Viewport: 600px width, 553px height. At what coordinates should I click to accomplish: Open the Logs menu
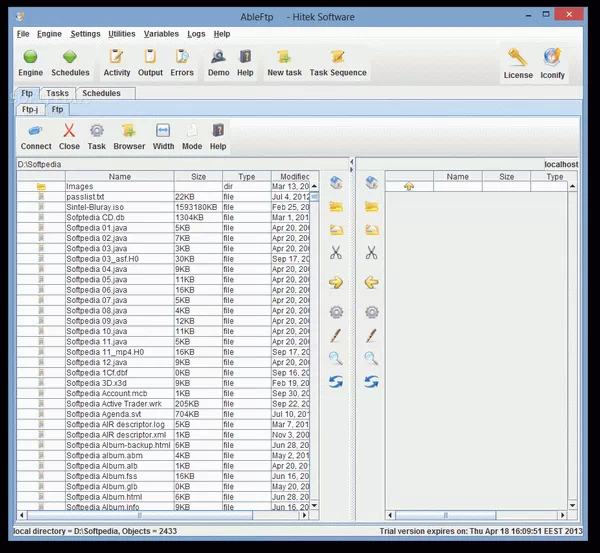coord(196,34)
